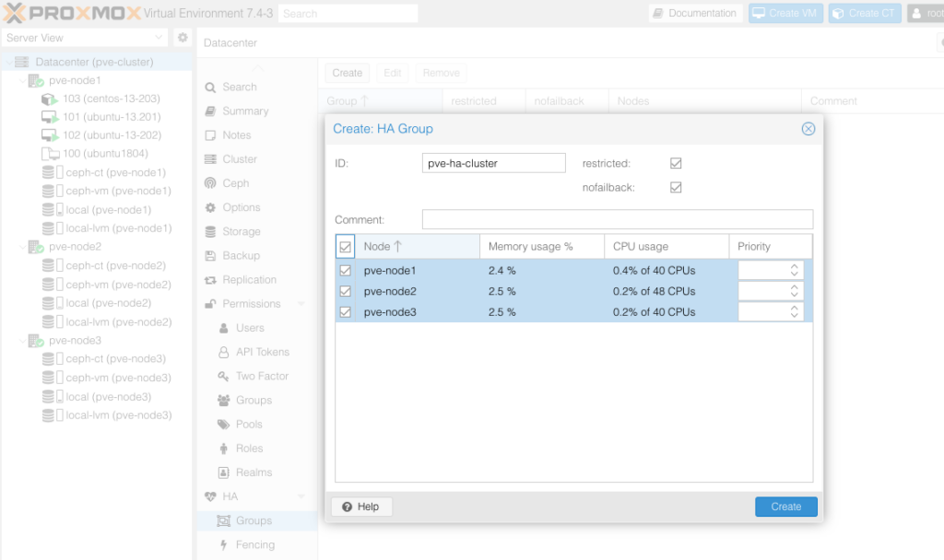Uncheck the pve-node3 row checkbox
944x560 pixels.
345,312
